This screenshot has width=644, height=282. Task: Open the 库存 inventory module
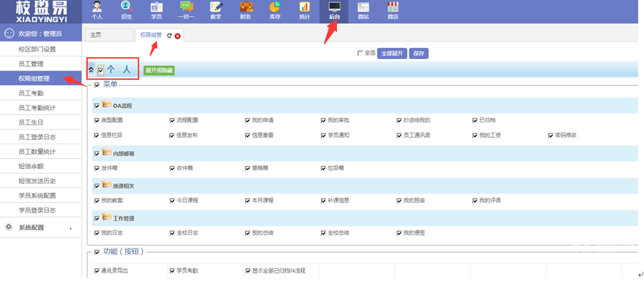pyautogui.click(x=275, y=11)
